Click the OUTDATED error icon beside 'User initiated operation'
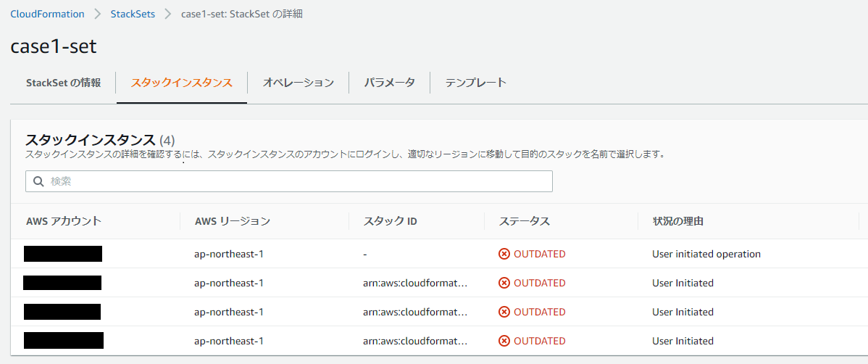 pyautogui.click(x=504, y=254)
